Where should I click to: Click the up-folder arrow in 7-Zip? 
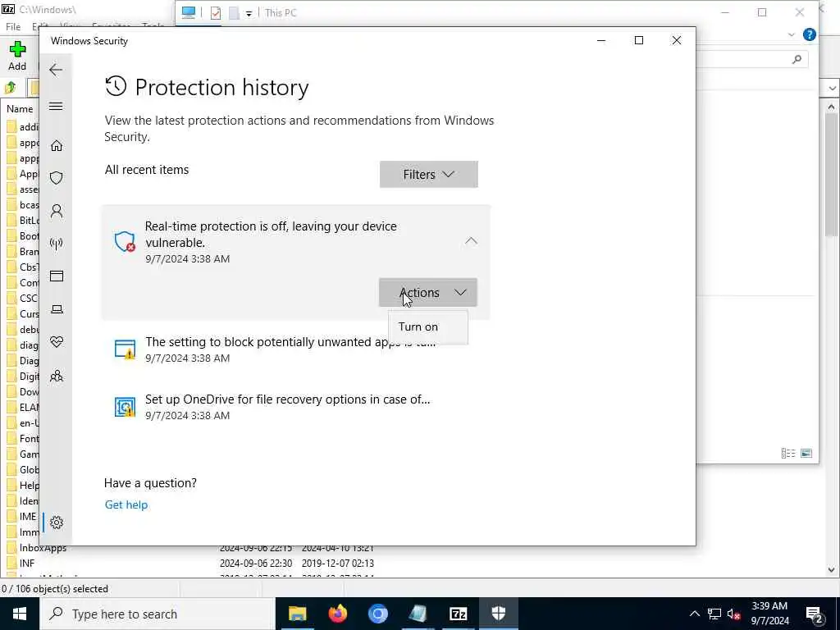point(10,87)
